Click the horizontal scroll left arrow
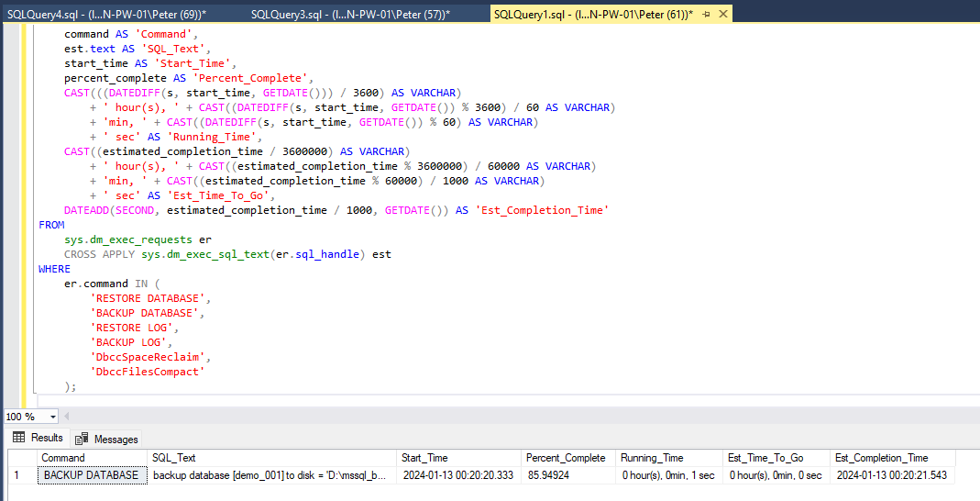 point(69,417)
